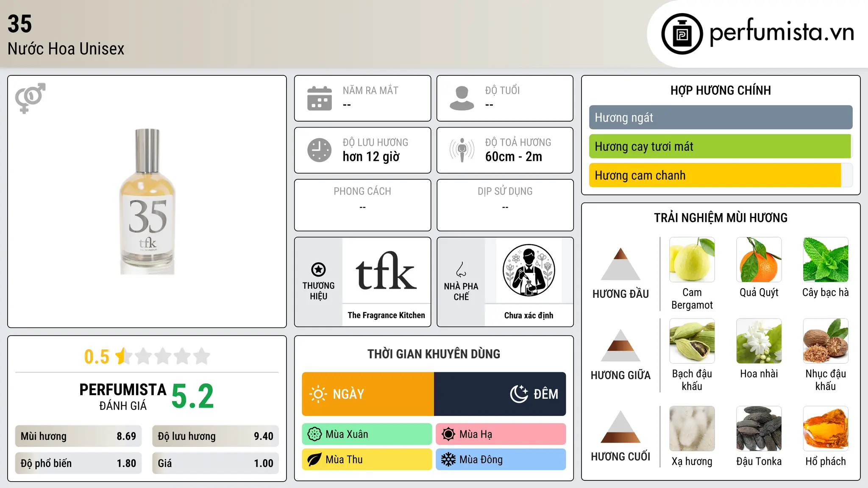This screenshot has width=868, height=488.
Task: Click the 60cm - 2m sillage value
Action: 514,157
